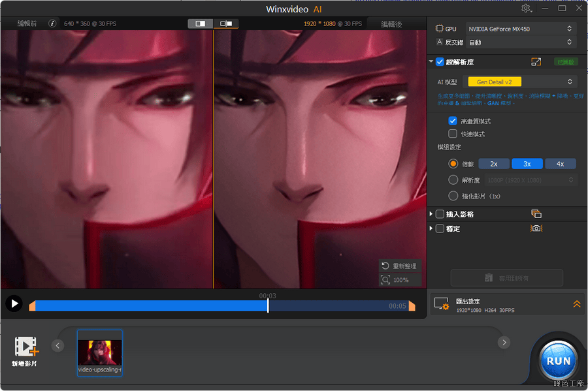Play the video preview
This screenshot has width=588, height=391.
tap(14, 304)
